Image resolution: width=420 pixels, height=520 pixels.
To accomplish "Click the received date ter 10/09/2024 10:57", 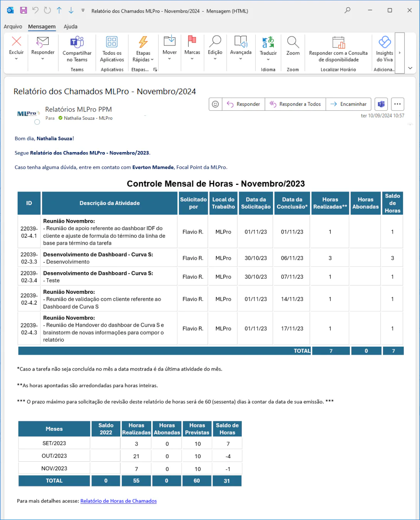I will pyautogui.click(x=382, y=115).
